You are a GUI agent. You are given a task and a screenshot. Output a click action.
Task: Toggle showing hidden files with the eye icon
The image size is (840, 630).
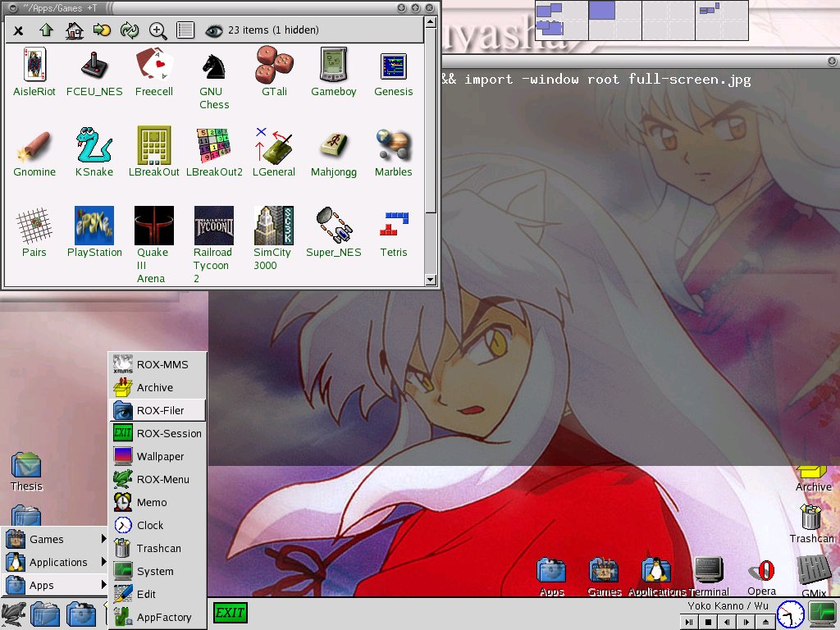pos(214,30)
